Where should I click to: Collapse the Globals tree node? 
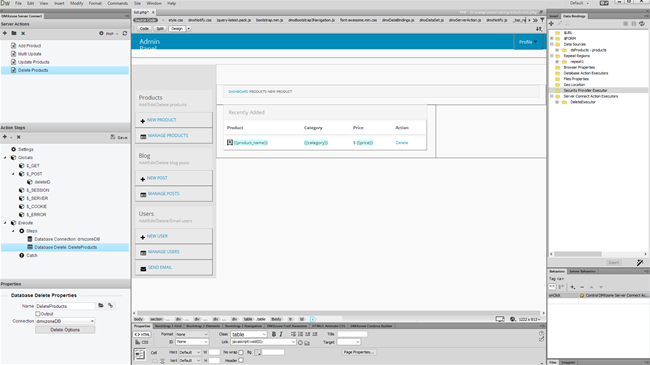click(x=5, y=158)
